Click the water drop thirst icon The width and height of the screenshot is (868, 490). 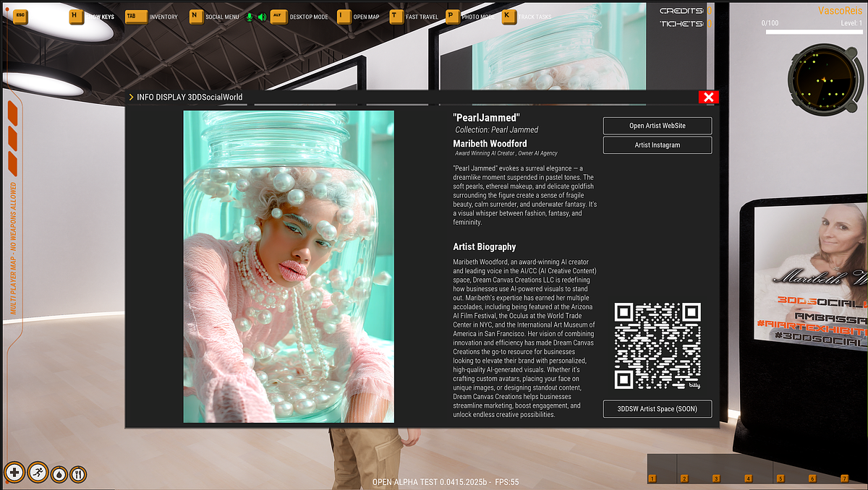59,473
